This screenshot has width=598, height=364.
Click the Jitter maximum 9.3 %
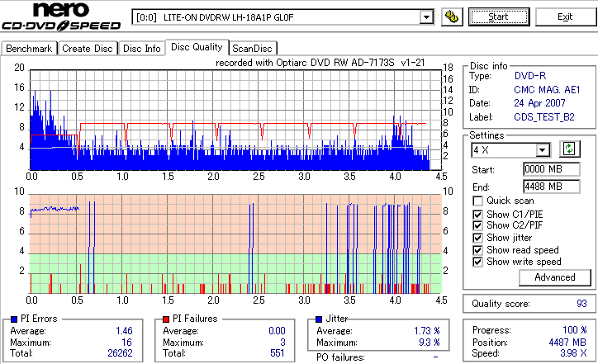(x=429, y=343)
